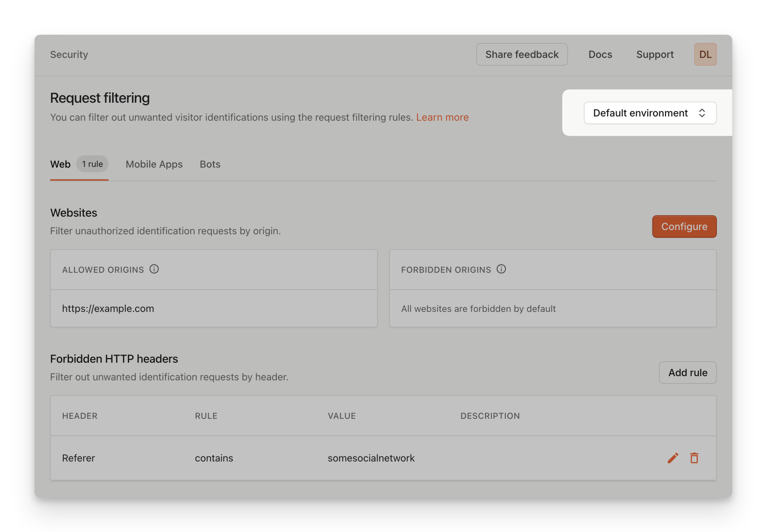The height and width of the screenshot is (532, 767).
Task: Open the DL user avatar menu
Action: (x=705, y=54)
